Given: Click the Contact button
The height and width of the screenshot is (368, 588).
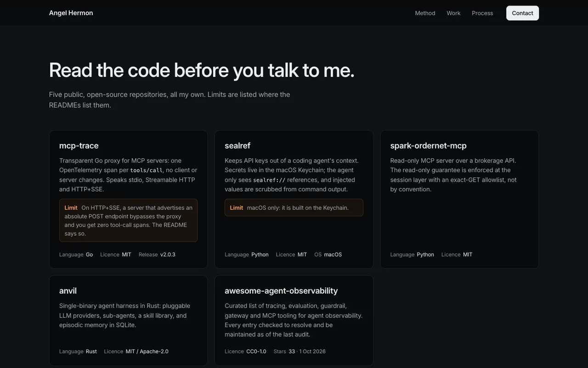Looking at the screenshot, I should 522,13.
